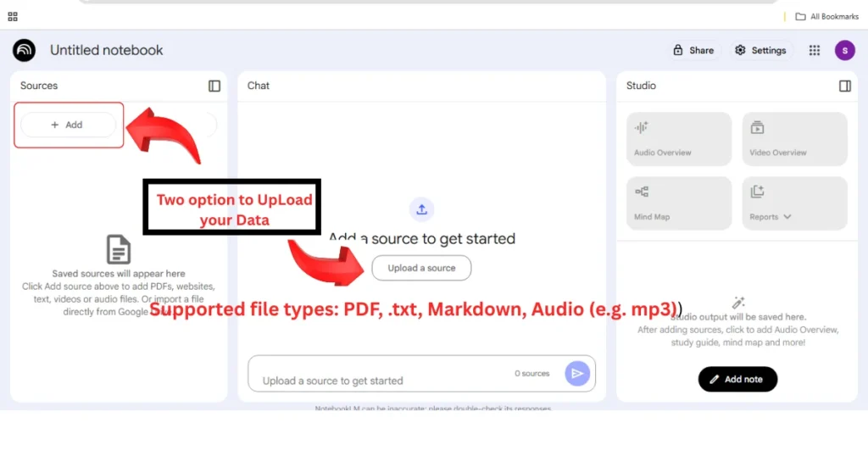Click Add note button
868x456 pixels.
[737, 379]
